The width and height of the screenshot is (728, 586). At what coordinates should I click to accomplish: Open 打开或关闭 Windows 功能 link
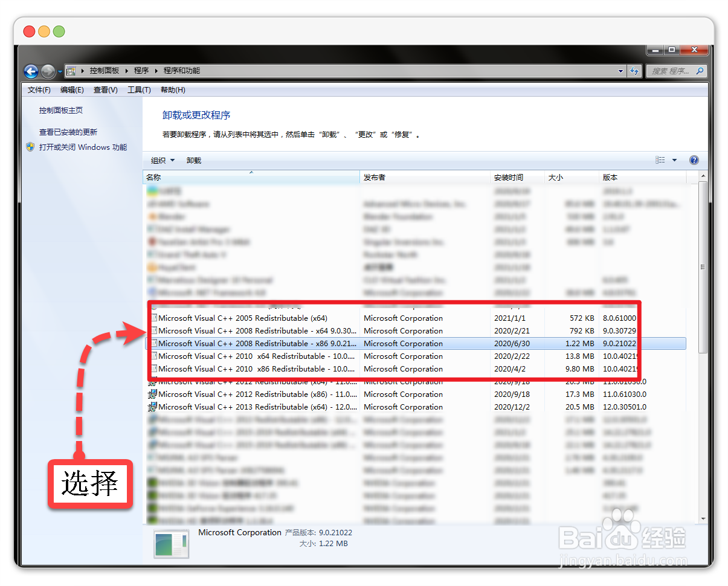83,147
